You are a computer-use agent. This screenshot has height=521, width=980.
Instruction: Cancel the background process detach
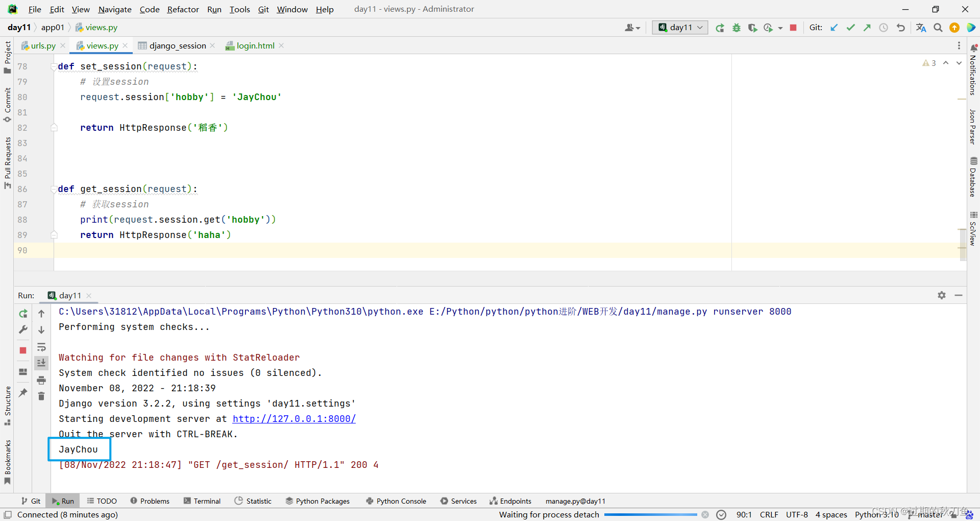click(705, 515)
